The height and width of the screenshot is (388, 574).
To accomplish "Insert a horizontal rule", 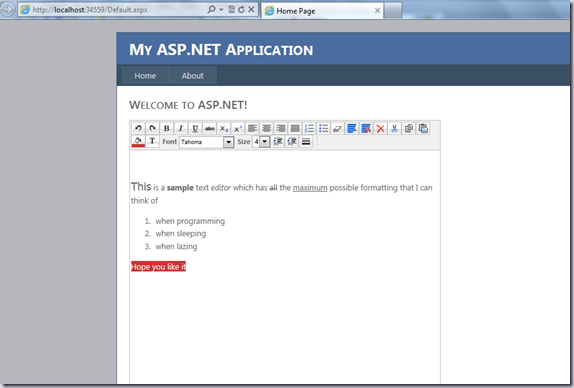I will [306, 141].
